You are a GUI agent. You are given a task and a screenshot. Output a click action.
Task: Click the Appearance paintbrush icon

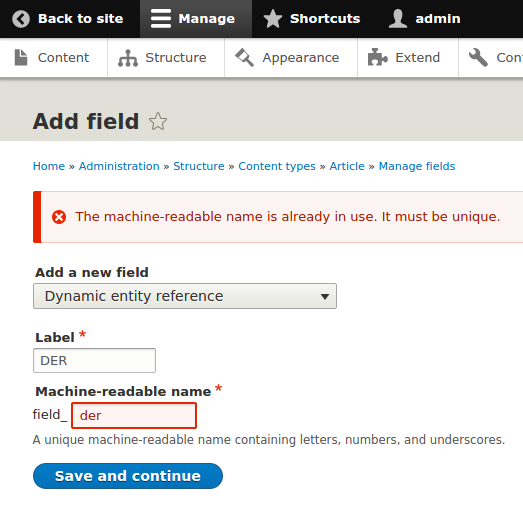click(x=245, y=57)
